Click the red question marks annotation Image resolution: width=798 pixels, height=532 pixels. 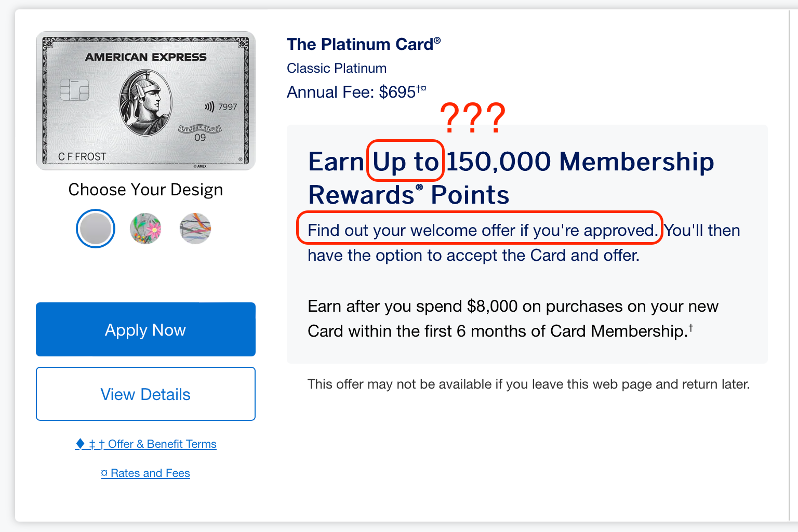(472, 117)
